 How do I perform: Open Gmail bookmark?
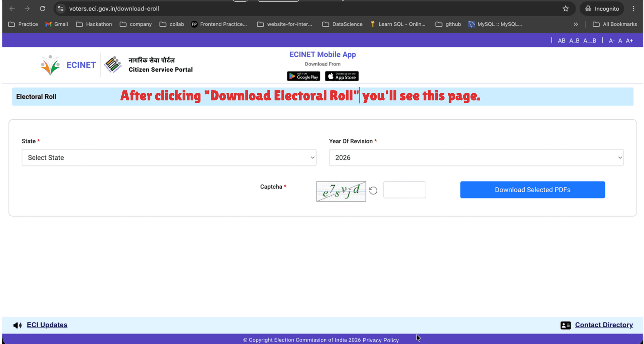coord(57,24)
